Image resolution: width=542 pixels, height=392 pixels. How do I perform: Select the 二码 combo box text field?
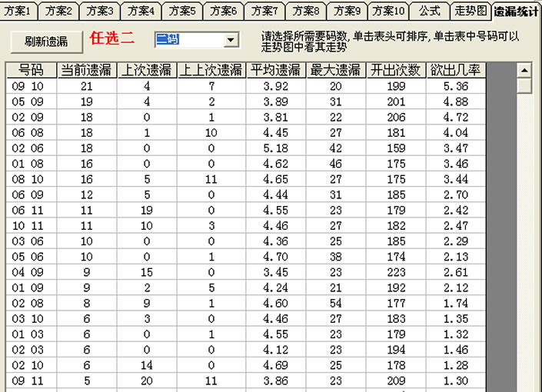(x=188, y=40)
